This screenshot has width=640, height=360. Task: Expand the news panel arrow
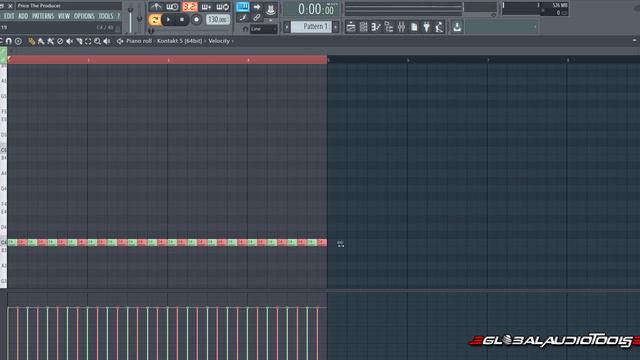[x=535, y=27]
